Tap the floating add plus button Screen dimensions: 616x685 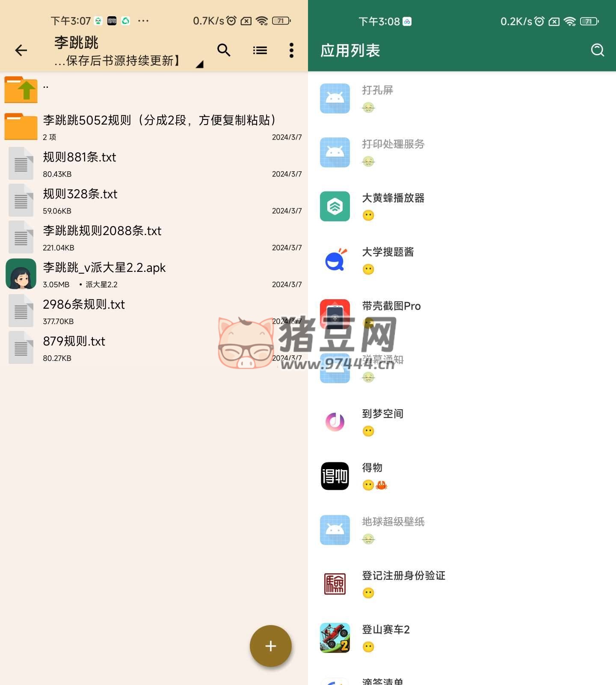click(271, 646)
